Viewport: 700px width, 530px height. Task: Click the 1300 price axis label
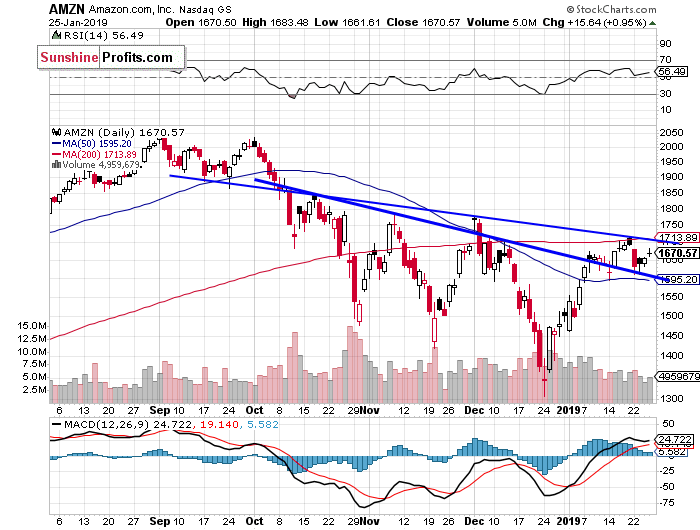(671, 398)
